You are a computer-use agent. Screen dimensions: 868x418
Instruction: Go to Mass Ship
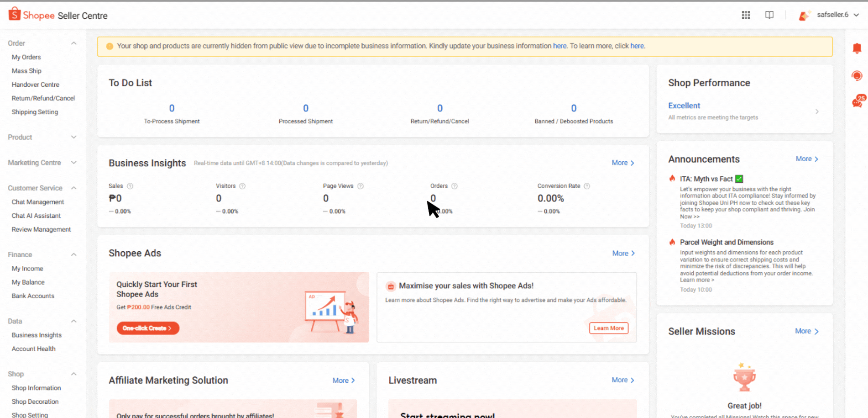[26, 71]
